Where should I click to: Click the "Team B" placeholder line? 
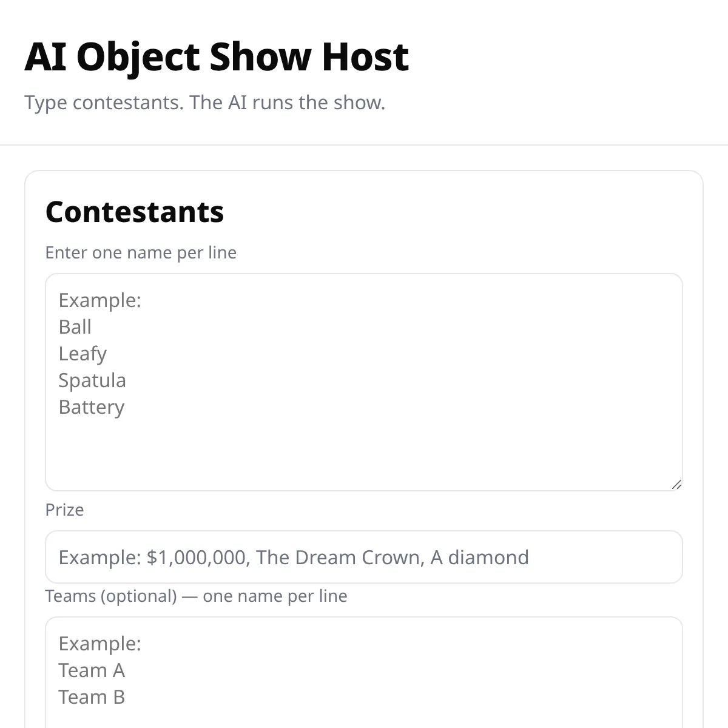pos(92,697)
